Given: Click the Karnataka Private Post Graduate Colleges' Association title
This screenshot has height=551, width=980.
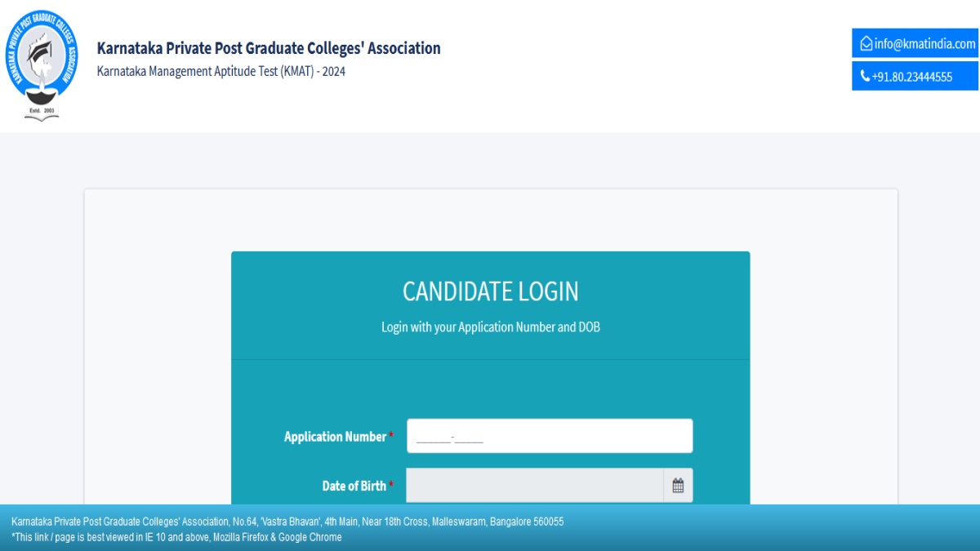Looking at the screenshot, I should click(269, 48).
